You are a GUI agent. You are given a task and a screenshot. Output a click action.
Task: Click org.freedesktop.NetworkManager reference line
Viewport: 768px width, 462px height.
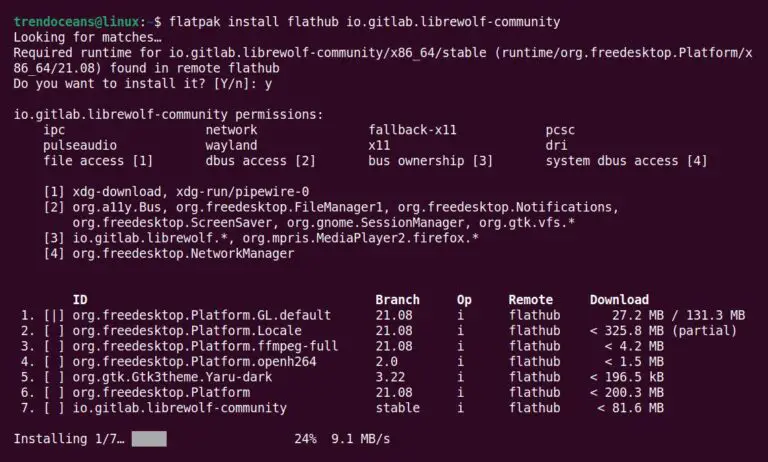point(183,254)
